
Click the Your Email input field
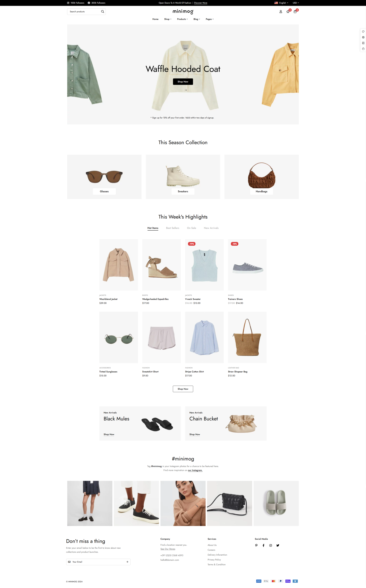(98, 562)
